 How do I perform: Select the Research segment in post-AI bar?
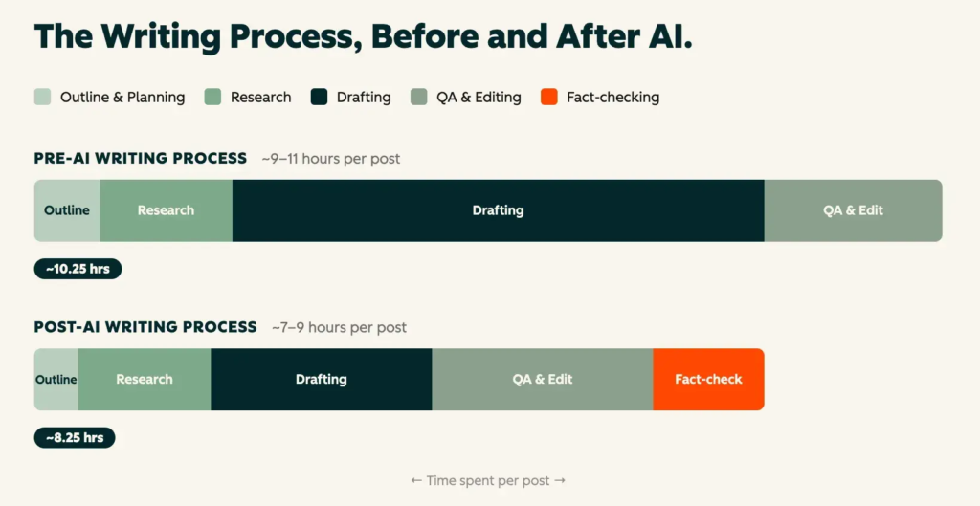coord(145,379)
